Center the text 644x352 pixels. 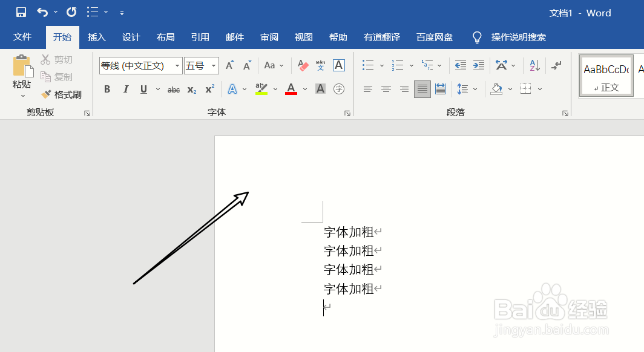point(386,89)
